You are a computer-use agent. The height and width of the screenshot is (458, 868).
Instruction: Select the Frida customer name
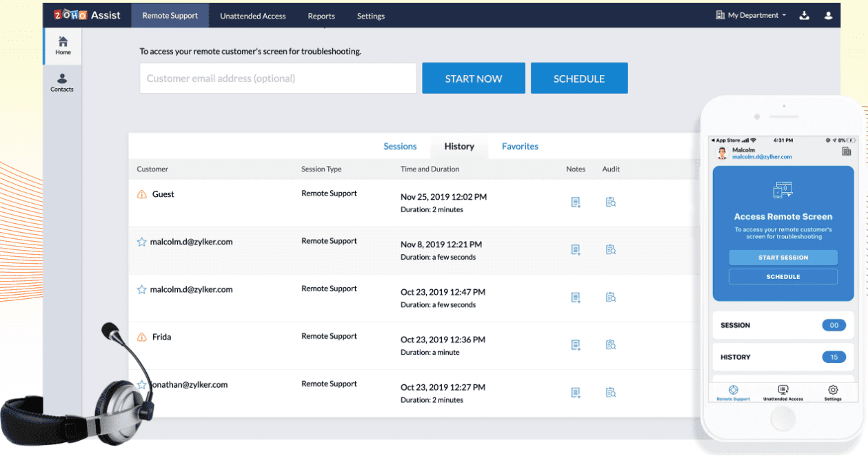pos(161,337)
